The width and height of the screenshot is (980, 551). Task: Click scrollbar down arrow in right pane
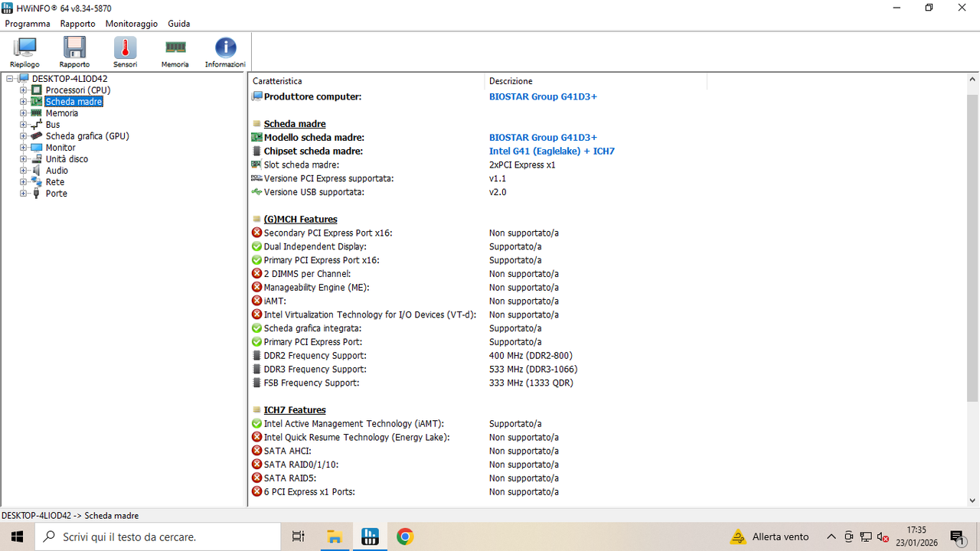point(973,500)
